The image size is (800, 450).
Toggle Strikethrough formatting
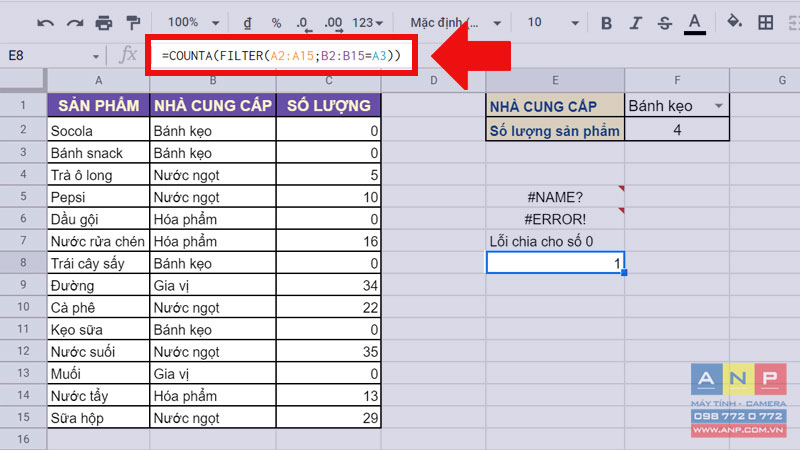664,23
